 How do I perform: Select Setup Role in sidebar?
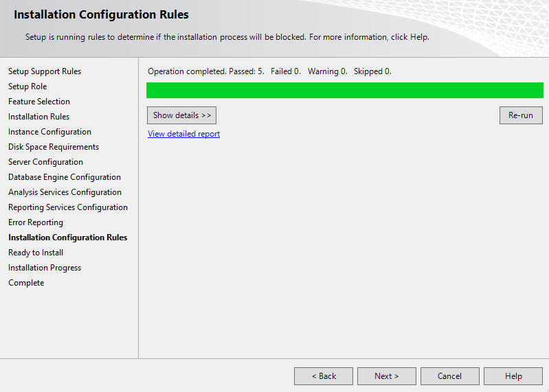(27, 87)
